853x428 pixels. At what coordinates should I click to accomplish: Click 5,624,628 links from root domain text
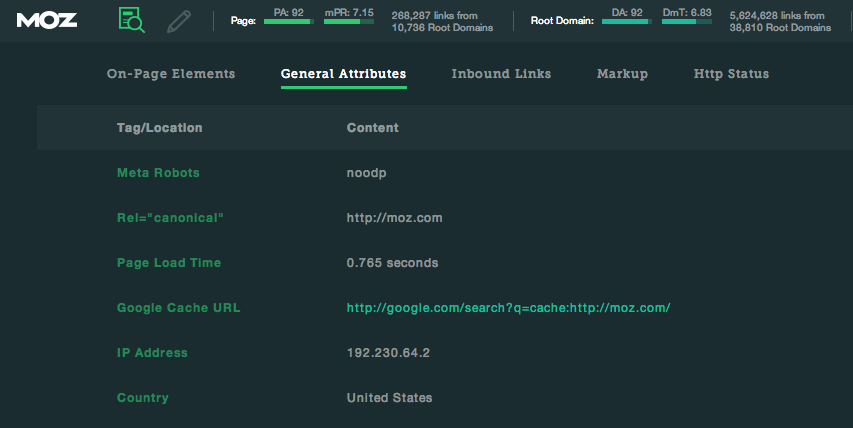coord(777,16)
